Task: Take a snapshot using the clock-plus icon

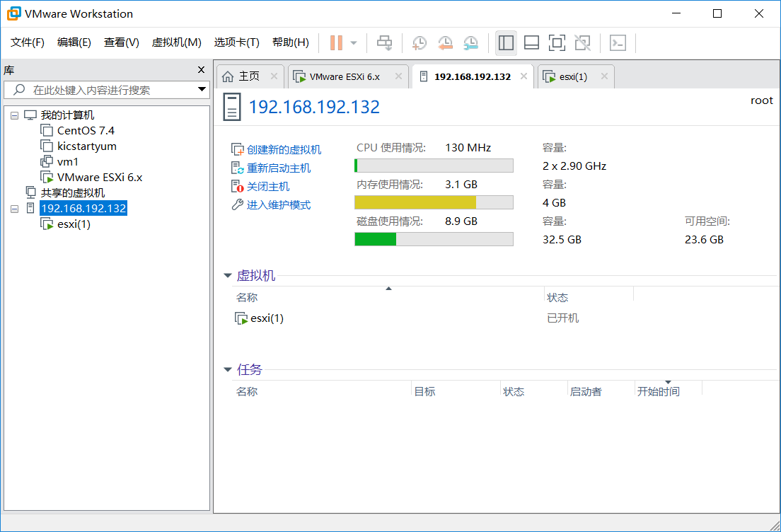Action: [420, 43]
